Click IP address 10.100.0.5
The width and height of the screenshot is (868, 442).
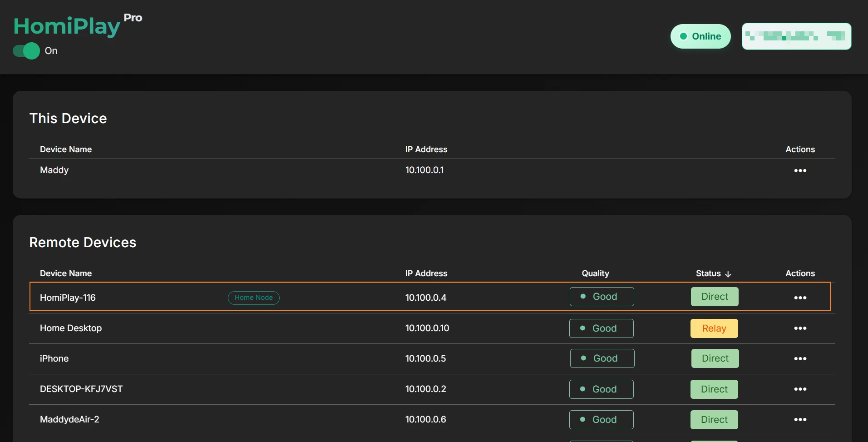pyautogui.click(x=425, y=358)
